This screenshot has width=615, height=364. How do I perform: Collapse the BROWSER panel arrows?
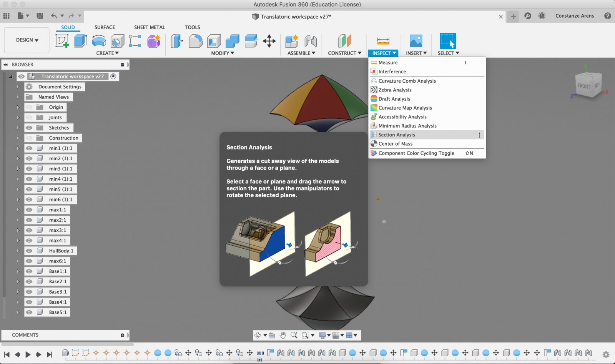(x=6, y=65)
